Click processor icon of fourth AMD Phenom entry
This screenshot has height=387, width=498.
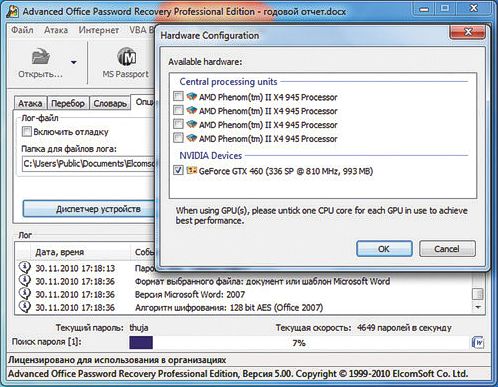(x=192, y=138)
